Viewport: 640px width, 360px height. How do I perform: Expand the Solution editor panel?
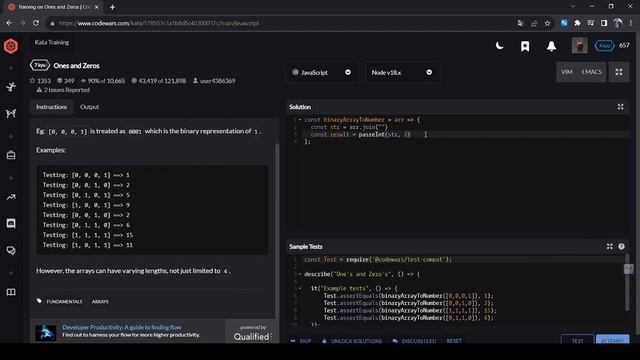[x=620, y=107]
